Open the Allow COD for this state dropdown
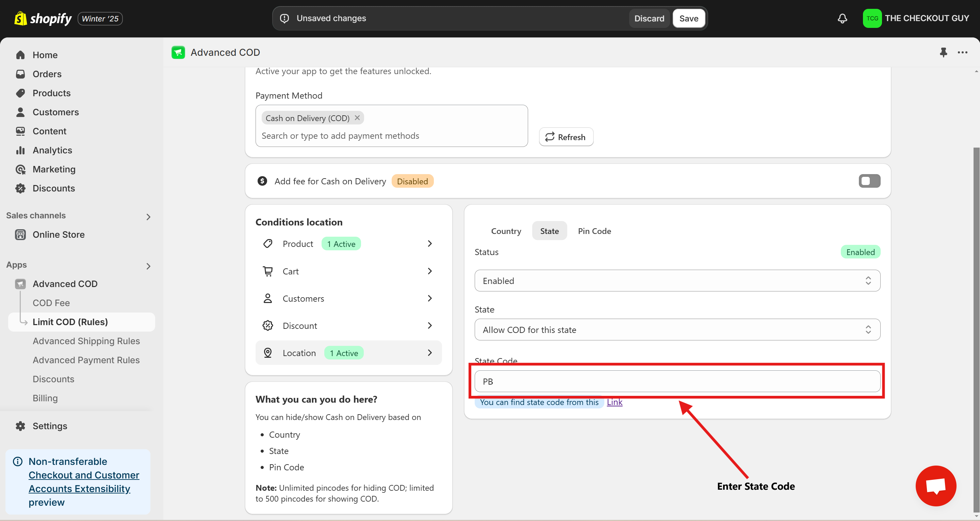The image size is (980, 521). pos(677,329)
